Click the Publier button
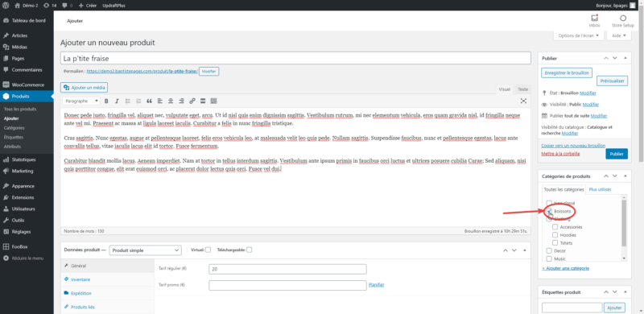644x314 pixels. (x=617, y=154)
